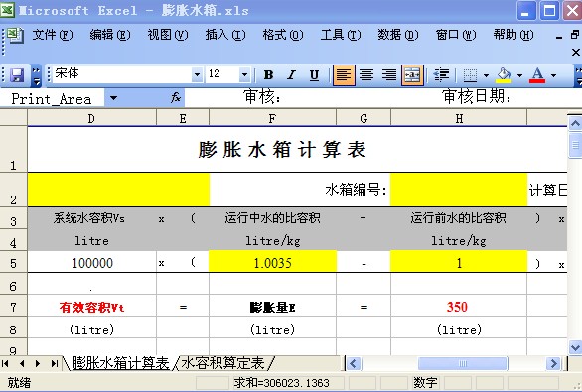The image size is (582, 392).
Task: Open the Borders dropdown arrow
Action: 486,75
